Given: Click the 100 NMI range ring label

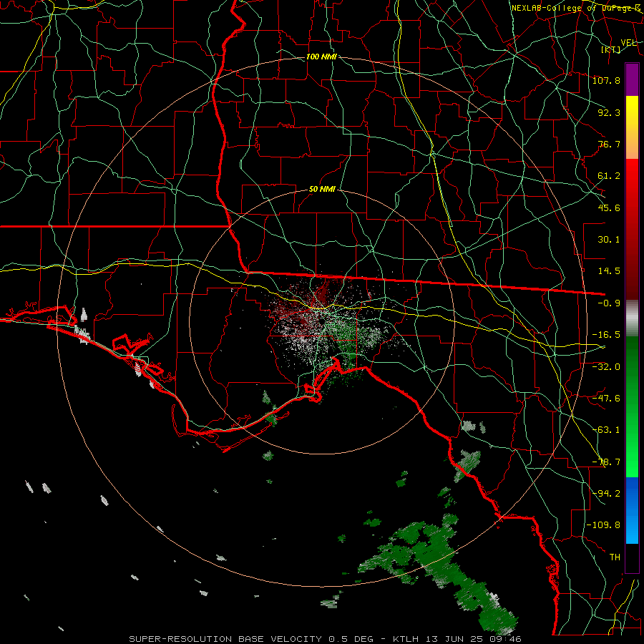Looking at the screenshot, I should (321, 57).
